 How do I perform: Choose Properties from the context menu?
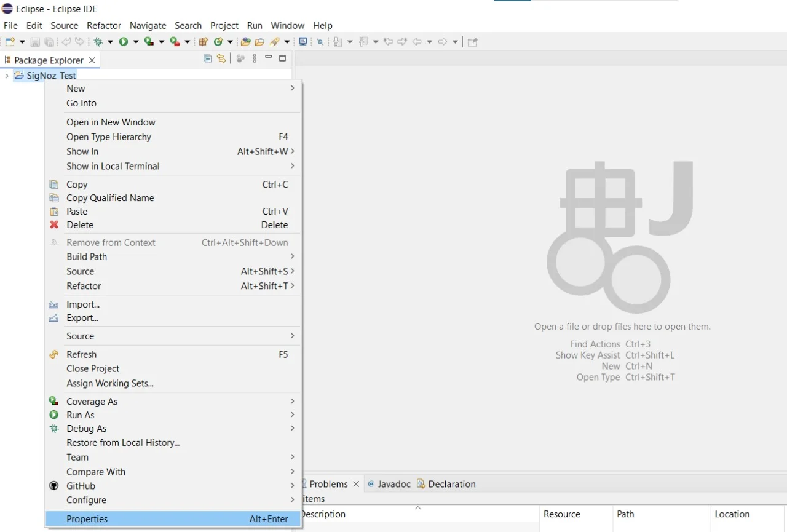click(173, 519)
